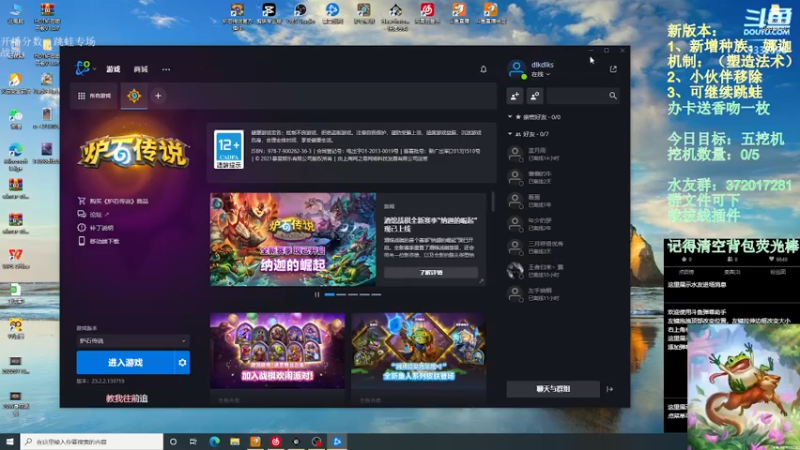The width and height of the screenshot is (800, 450).
Task: Click the 聊天与群组 button
Action: 553,389
